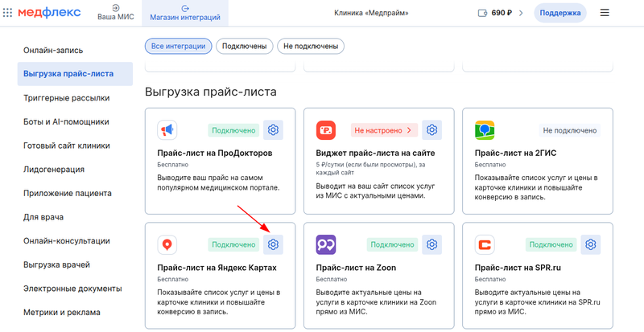Click the purple Zoon icon
The width and height of the screenshot is (644, 332).
click(x=326, y=244)
